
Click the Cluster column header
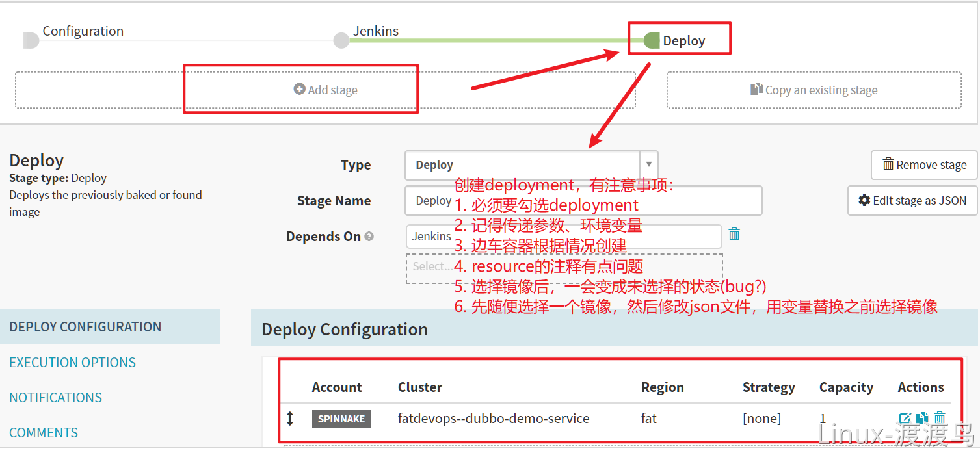[x=420, y=387]
